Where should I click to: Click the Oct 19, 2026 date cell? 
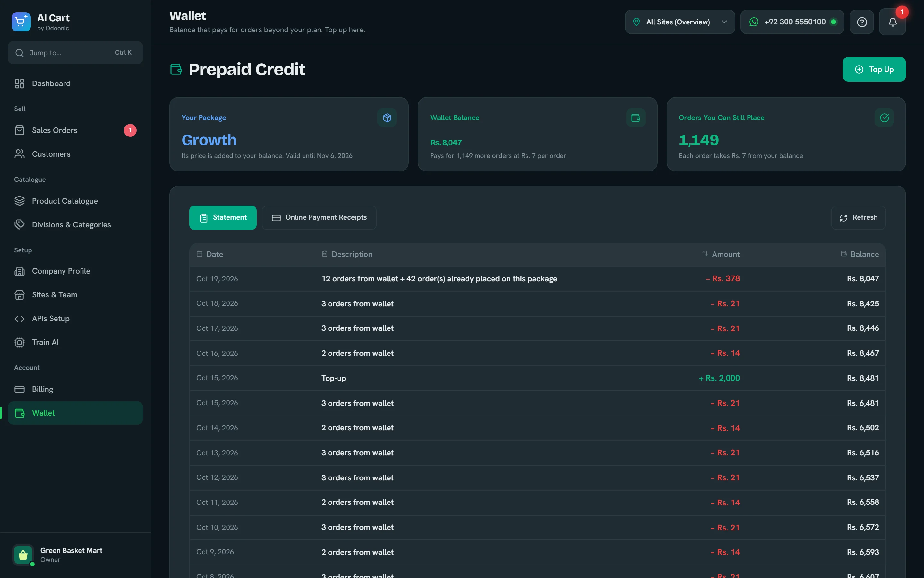217,279
